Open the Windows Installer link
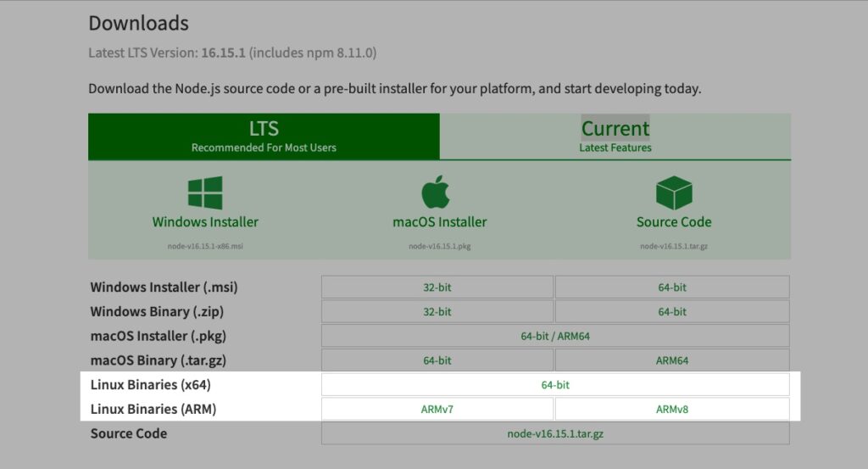Viewport: 868px width, 469px height. coord(205,222)
